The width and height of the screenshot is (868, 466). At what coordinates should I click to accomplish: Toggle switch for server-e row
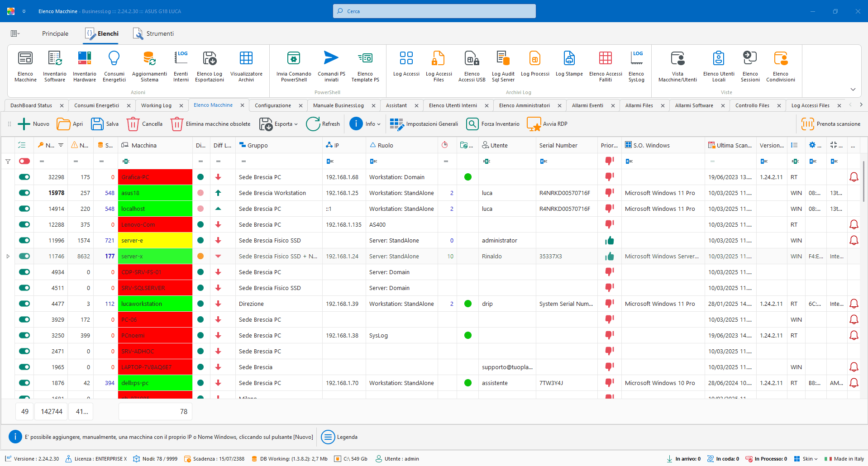[24, 240]
